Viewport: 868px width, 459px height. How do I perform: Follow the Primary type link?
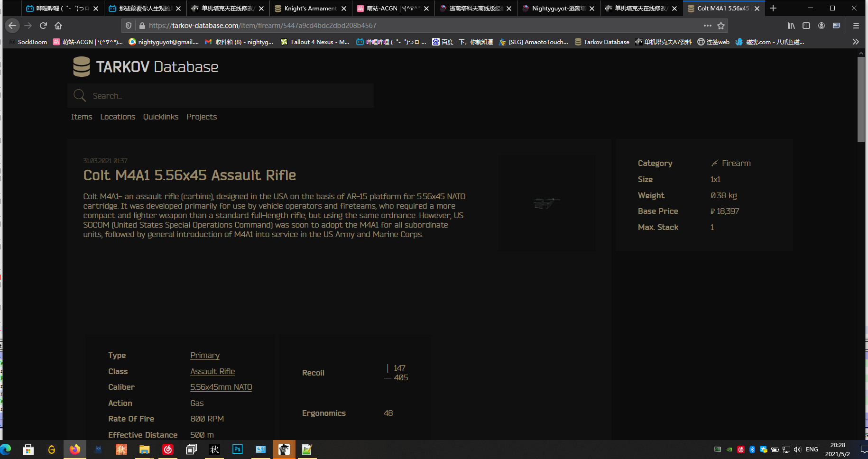click(x=205, y=355)
